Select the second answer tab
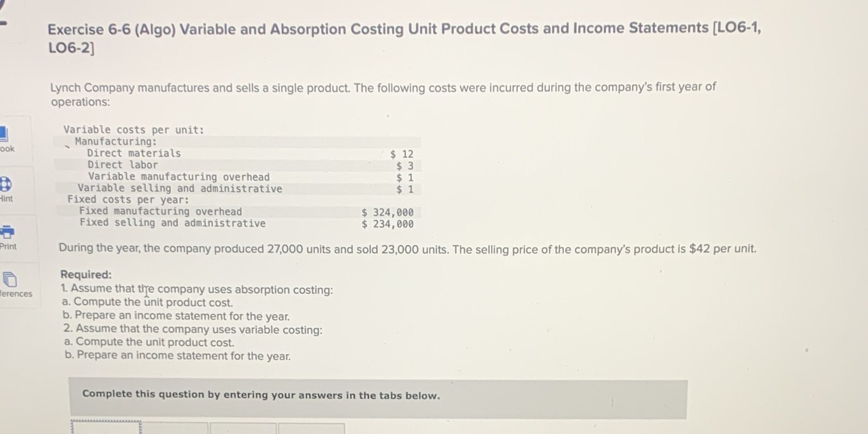This screenshot has width=868, height=434. tap(175, 428)
